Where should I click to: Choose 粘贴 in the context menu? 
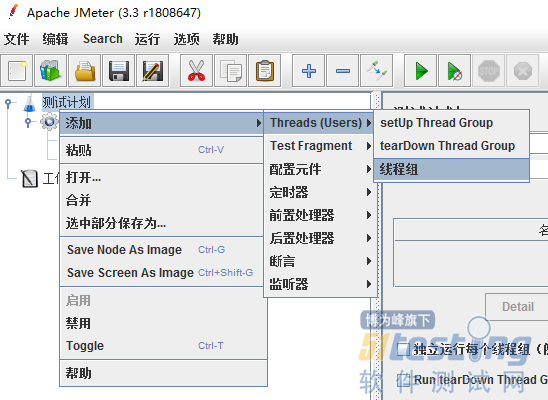click(161, 150)
